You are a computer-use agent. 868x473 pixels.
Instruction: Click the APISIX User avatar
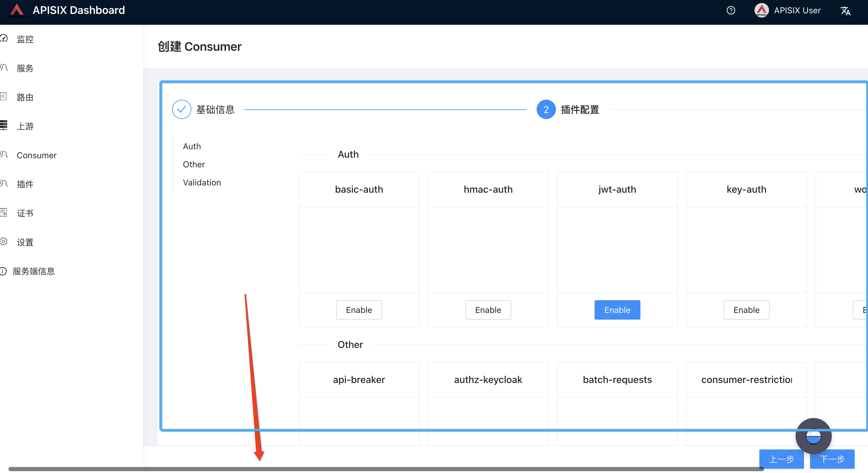pos(761,11)
